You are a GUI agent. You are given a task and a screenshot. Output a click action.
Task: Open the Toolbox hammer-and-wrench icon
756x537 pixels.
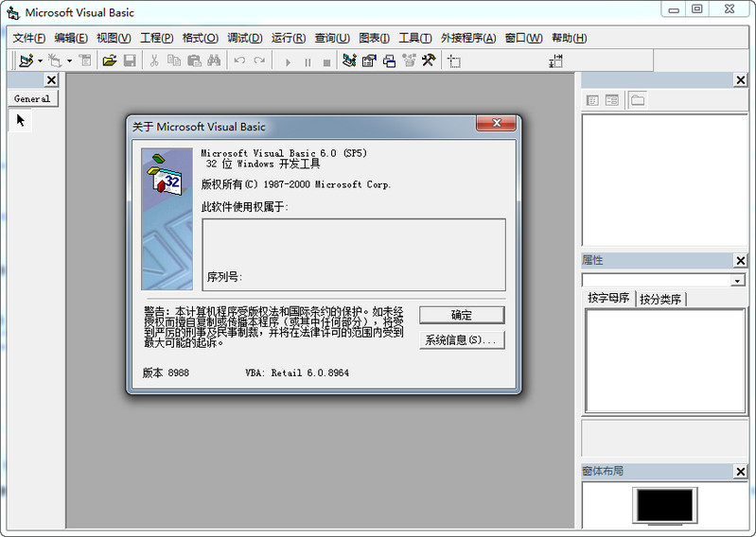tap(429, 61)
